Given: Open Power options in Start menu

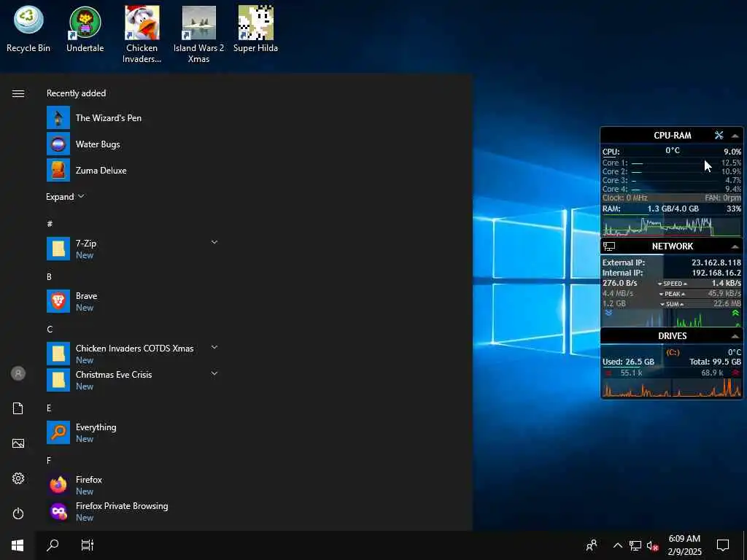Looking at the screenshot, I should 18,513.
